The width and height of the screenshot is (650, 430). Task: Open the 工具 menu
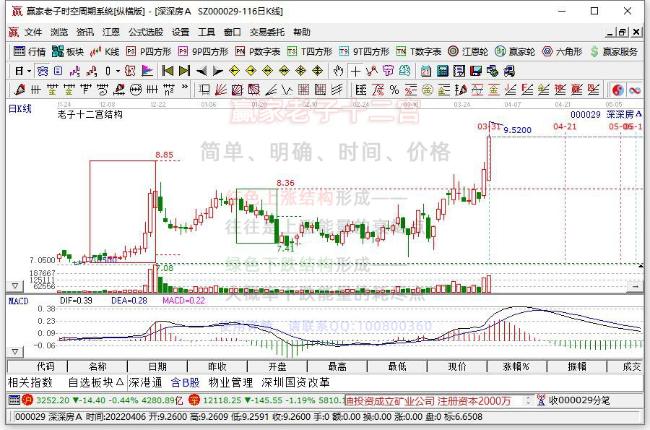point(206,32)
